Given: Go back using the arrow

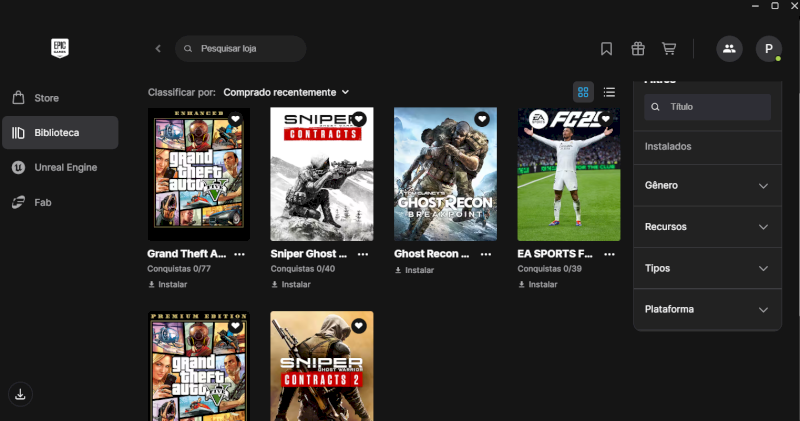Looking at the screenshot, I should point(158,48).
